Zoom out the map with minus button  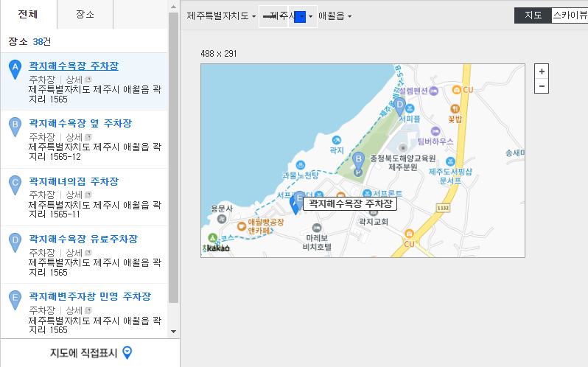pos(542,85)
